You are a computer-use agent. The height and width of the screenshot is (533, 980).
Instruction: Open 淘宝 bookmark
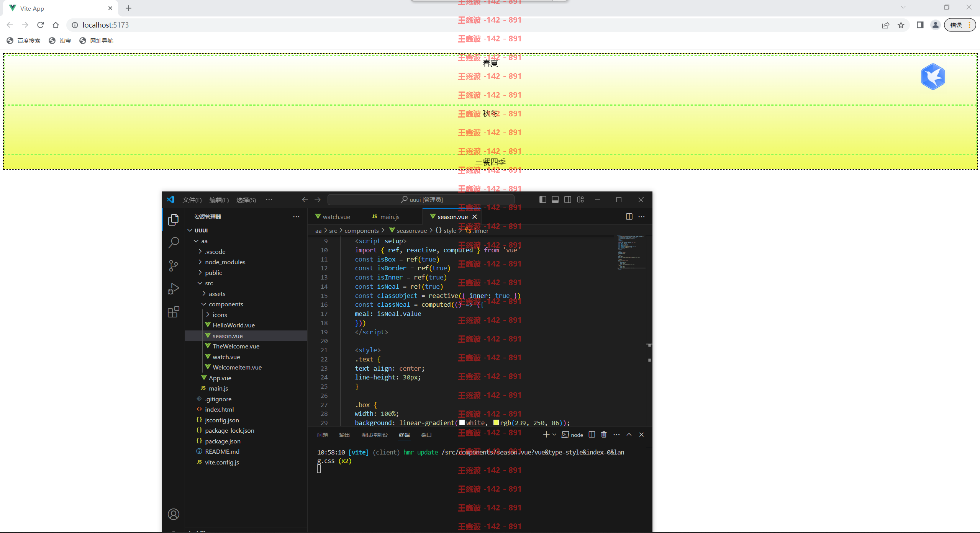(60, 41)
